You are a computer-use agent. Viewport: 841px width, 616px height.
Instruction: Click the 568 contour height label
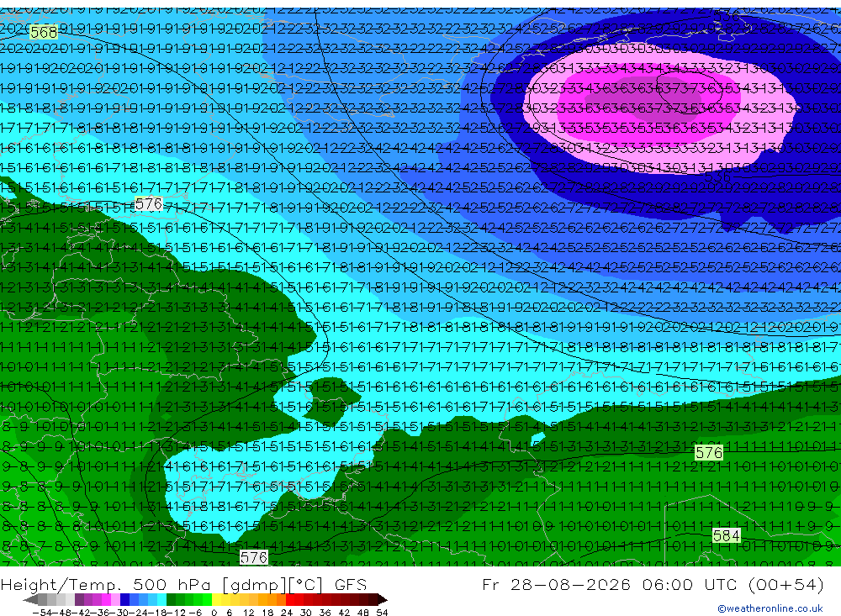pos(44,33)
